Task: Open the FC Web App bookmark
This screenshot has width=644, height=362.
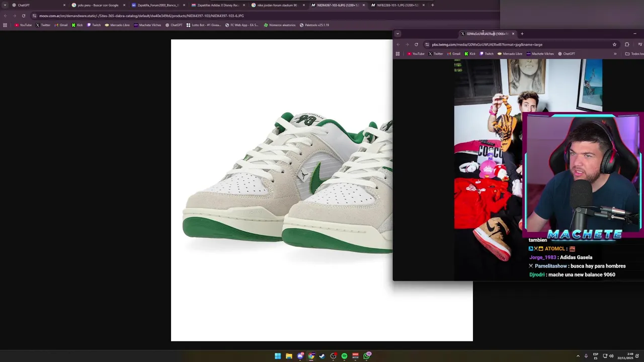Action: click(x=242, y=25)
